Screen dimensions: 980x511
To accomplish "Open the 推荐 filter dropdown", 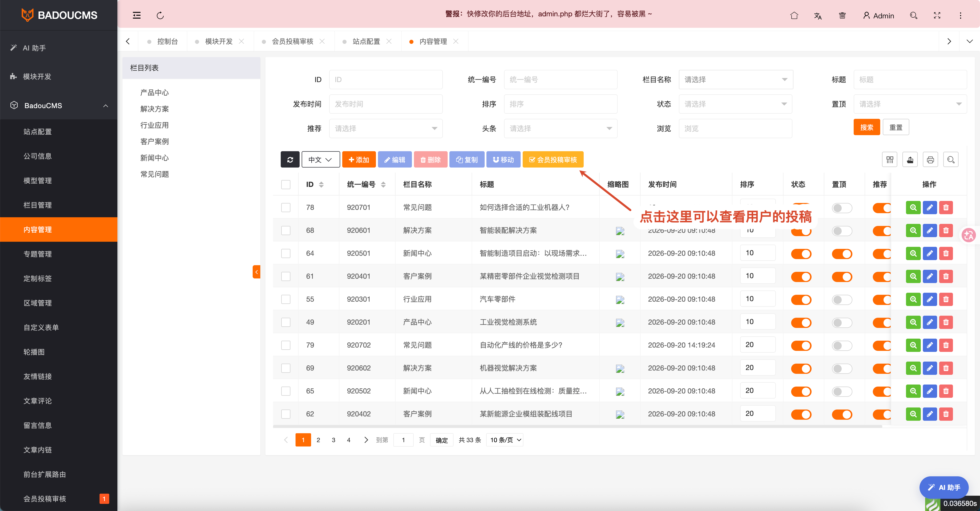I will (386, 129).
